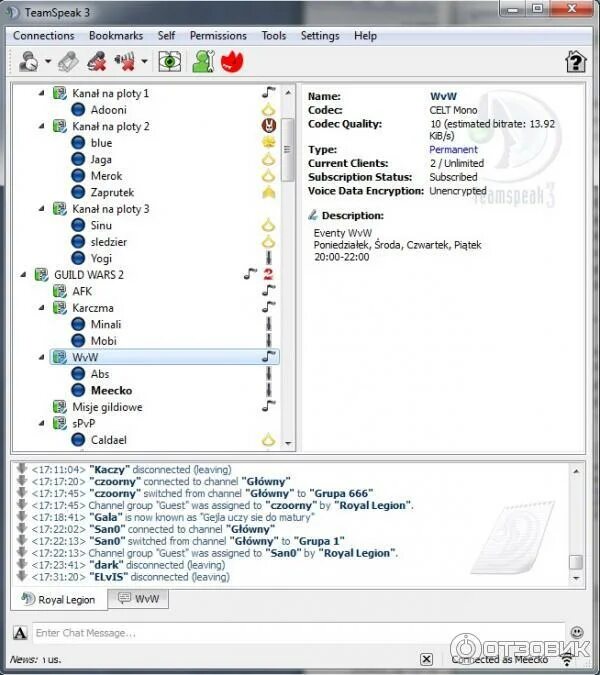Toggle subscribe to all channels eye icon

click(x=170, y=62)
